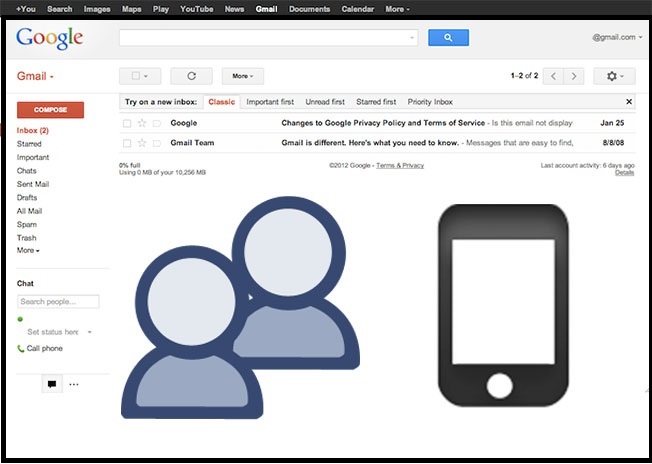Switch to Important first inbox
Image resolution: width=652 pixels, height=464 pixels.
click(270, 102)
